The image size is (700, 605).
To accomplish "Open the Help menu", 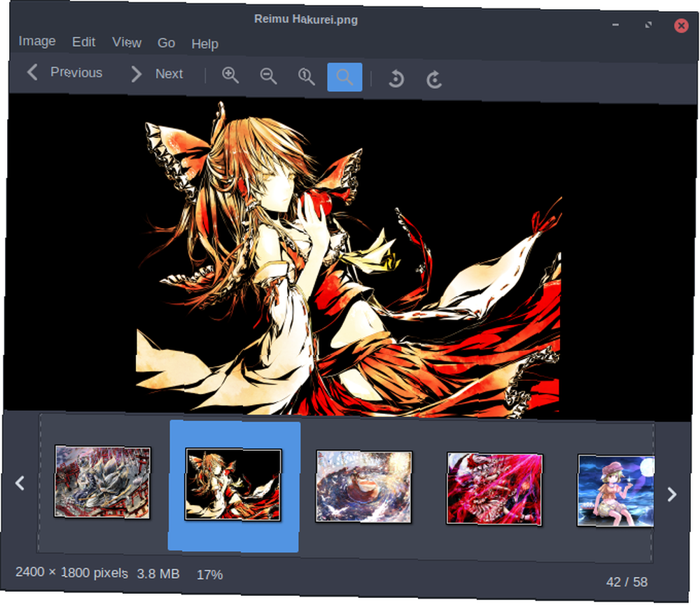I will [x=205, y=43].
